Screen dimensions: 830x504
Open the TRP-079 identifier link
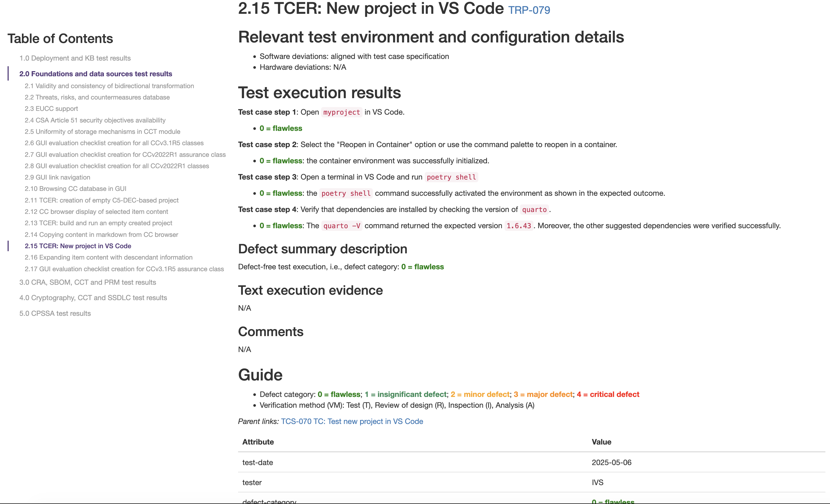pos(529,10)
